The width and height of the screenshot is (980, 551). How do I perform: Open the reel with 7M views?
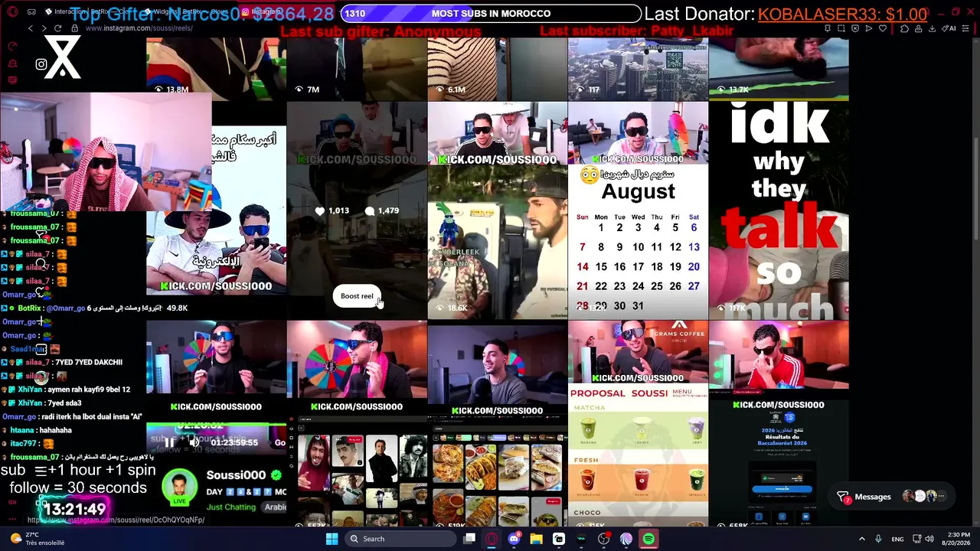[x=357, y=70]
